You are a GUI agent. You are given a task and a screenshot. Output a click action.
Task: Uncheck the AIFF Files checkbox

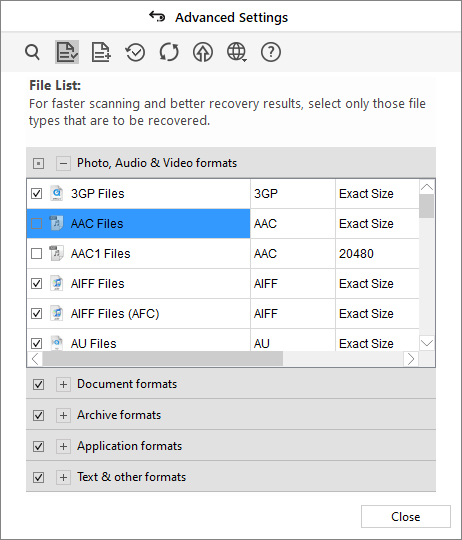[x=36, y=283]
